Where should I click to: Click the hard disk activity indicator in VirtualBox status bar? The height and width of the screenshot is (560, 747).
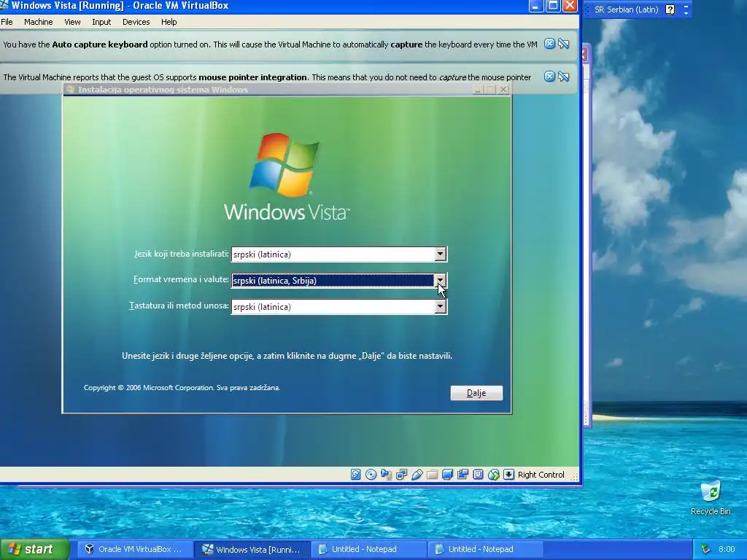tap(355, 474)
